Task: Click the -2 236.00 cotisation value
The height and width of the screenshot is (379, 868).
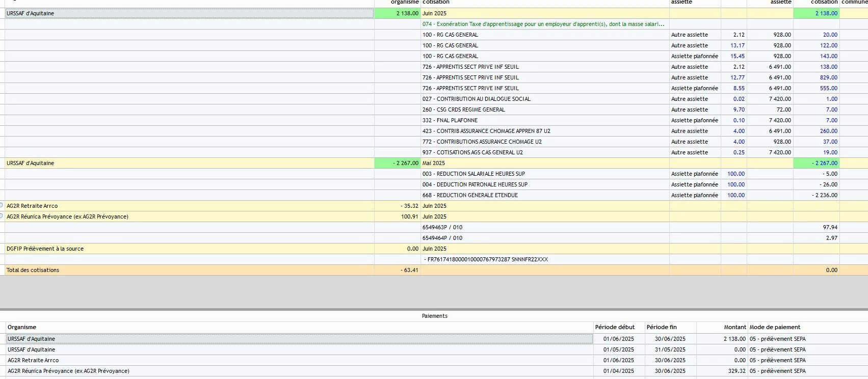Action: click(825, 195)
